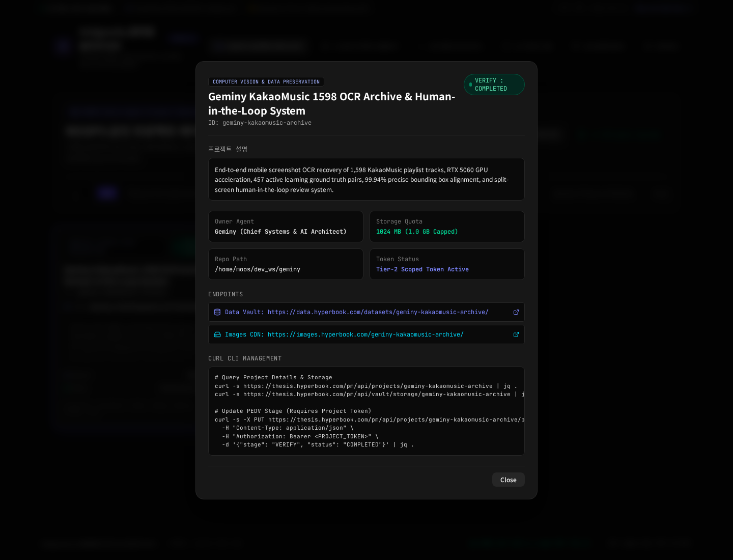Click the Data Vault database icon
Viewport: 733px width, 560px height.
217,312
